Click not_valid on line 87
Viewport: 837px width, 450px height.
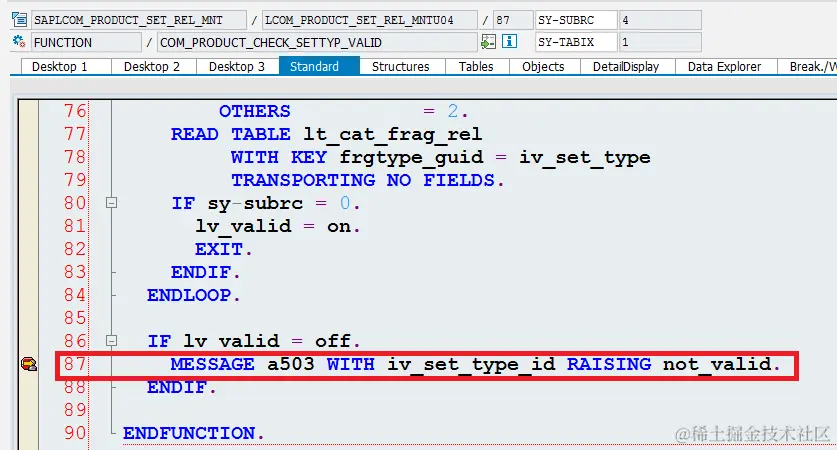718,365
